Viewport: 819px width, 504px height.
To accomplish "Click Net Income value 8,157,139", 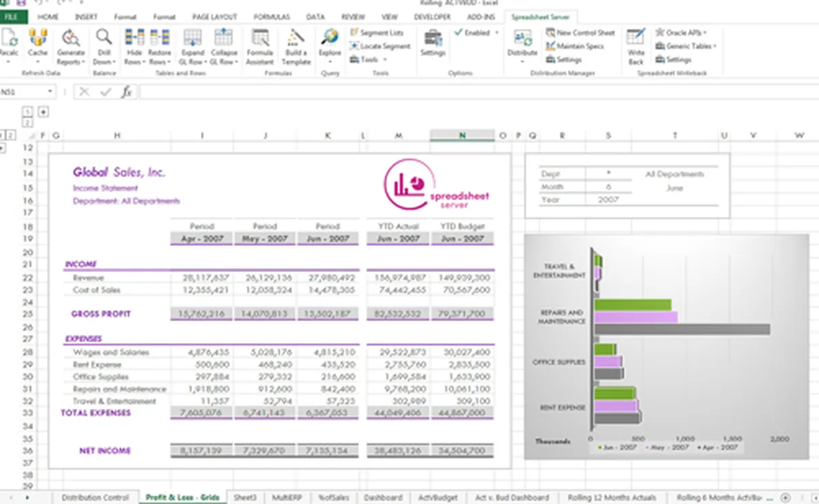I will pyautogui.click(x=201, y=451).
